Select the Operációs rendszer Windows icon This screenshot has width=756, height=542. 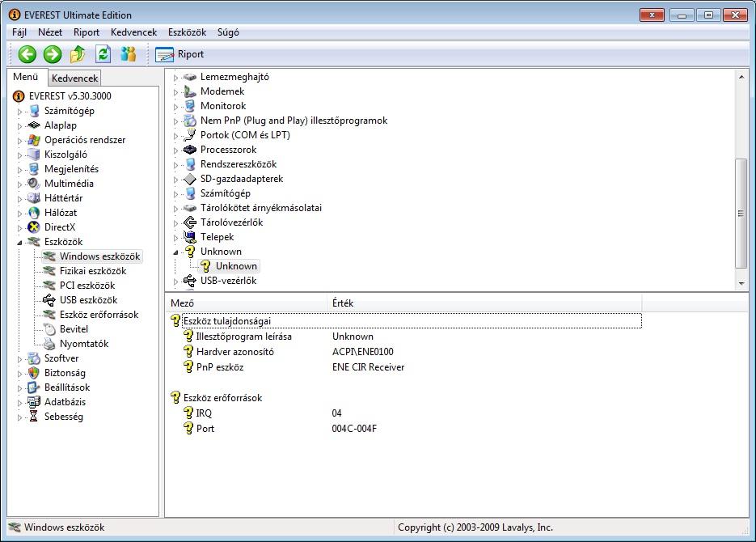tap(34, 140)
